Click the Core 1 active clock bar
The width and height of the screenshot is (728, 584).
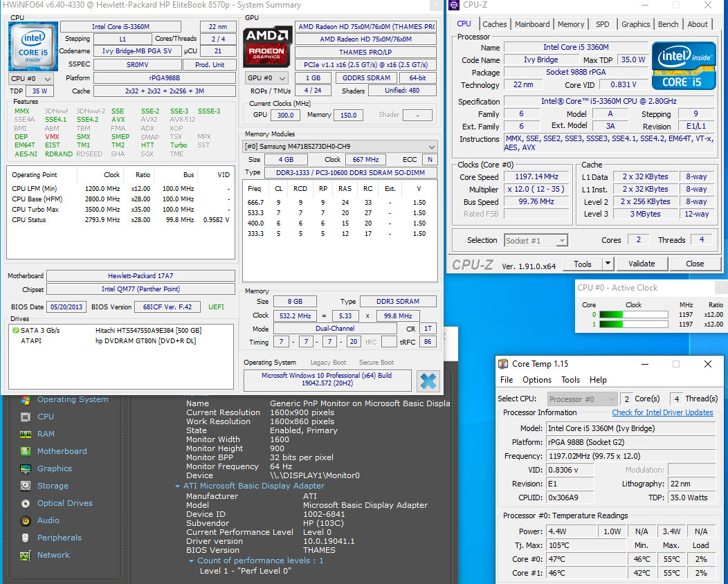634,324
